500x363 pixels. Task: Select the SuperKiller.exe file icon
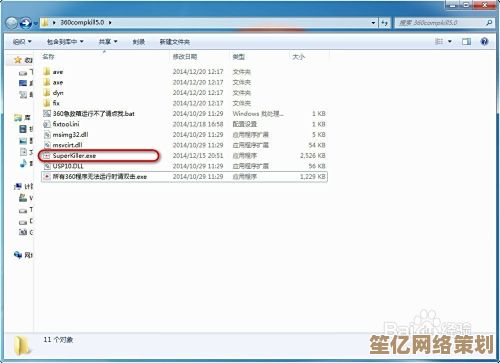[47, 156]
